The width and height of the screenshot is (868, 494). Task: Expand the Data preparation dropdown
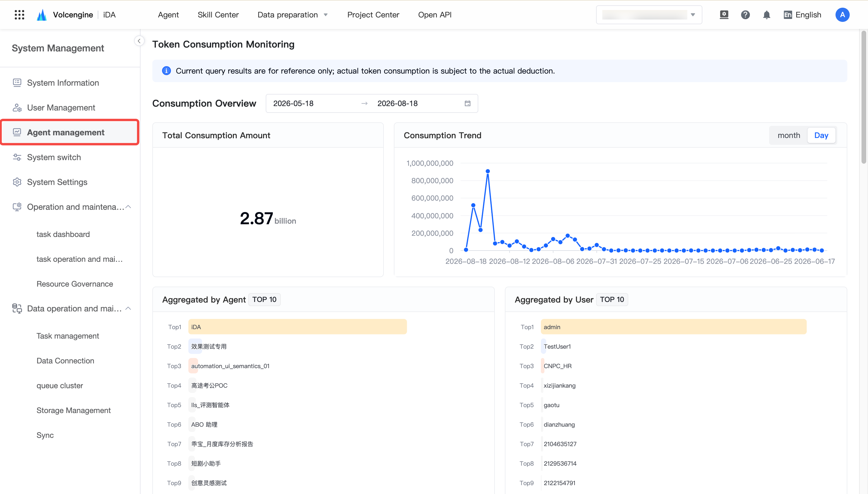(x=293, y=14)
